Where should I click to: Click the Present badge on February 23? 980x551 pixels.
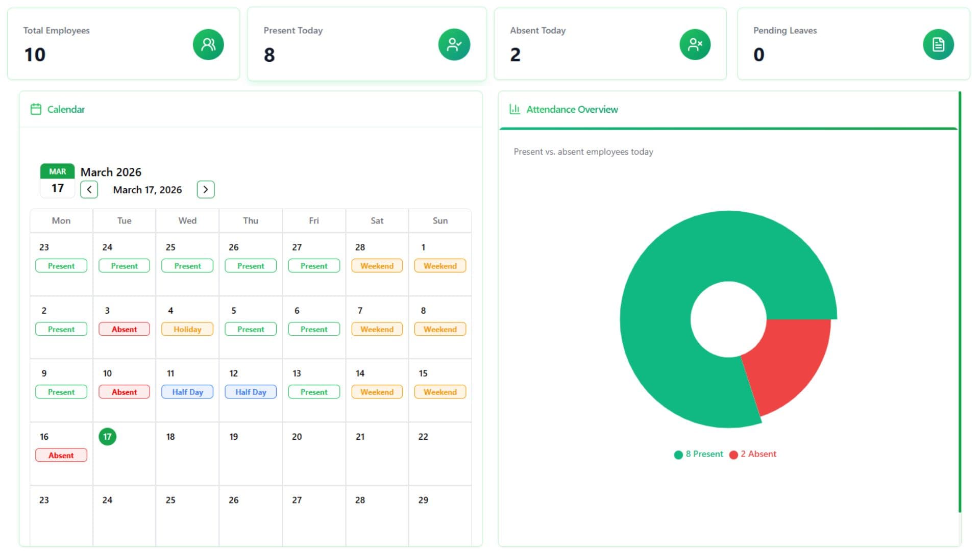(x=61, y=266)
